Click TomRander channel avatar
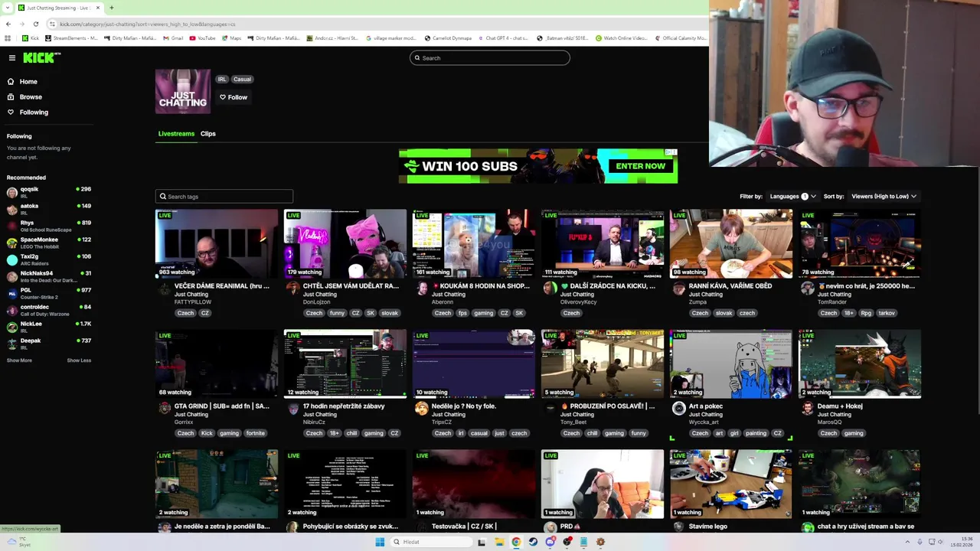The width and height of the screenshot is (980, 551). pos(807,289)
